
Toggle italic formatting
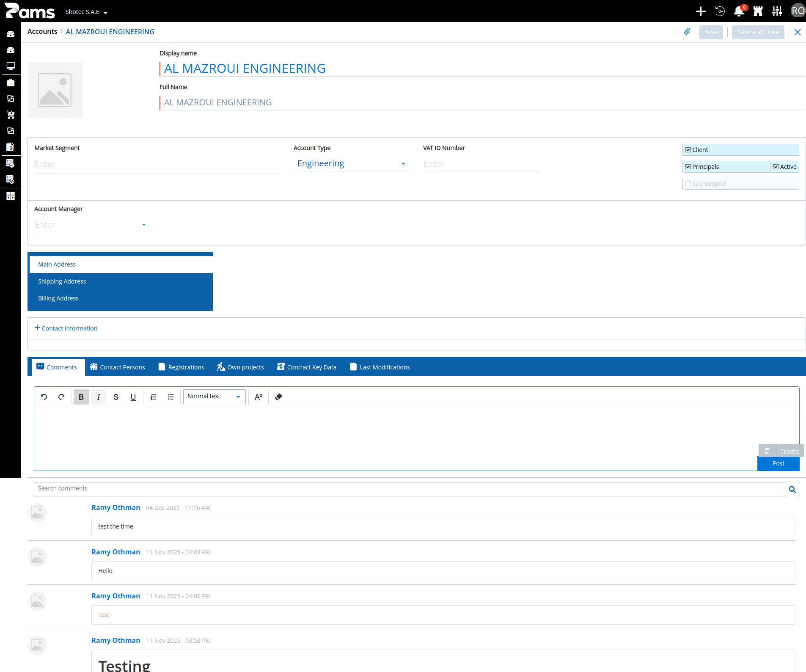coord(99,397)
